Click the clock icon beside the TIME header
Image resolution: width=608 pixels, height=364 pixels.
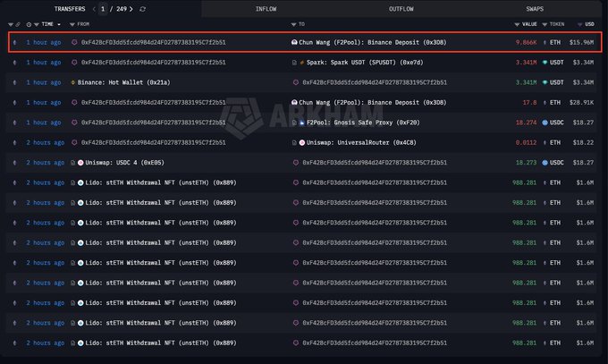(29, 24)
